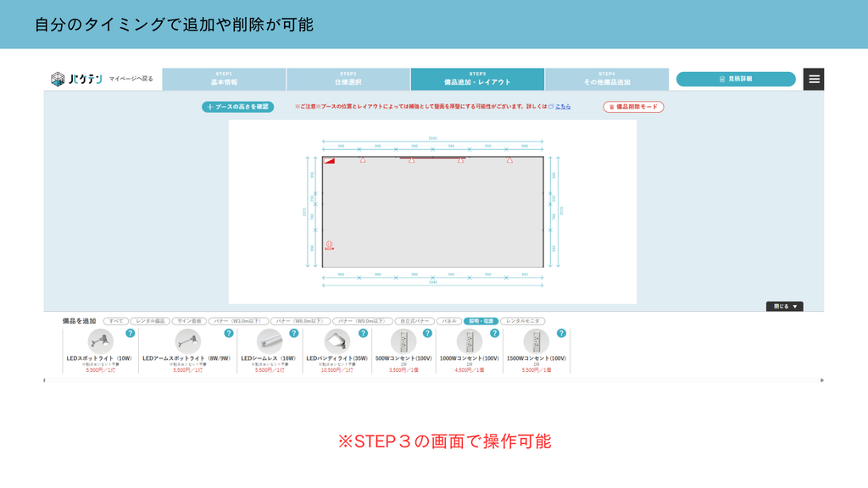
Task: Return via マイページへ戻る link
Action: point(131,79)
